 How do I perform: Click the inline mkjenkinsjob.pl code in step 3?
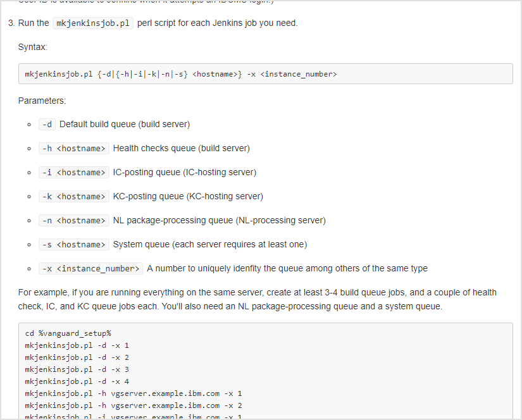pos(93,23)
